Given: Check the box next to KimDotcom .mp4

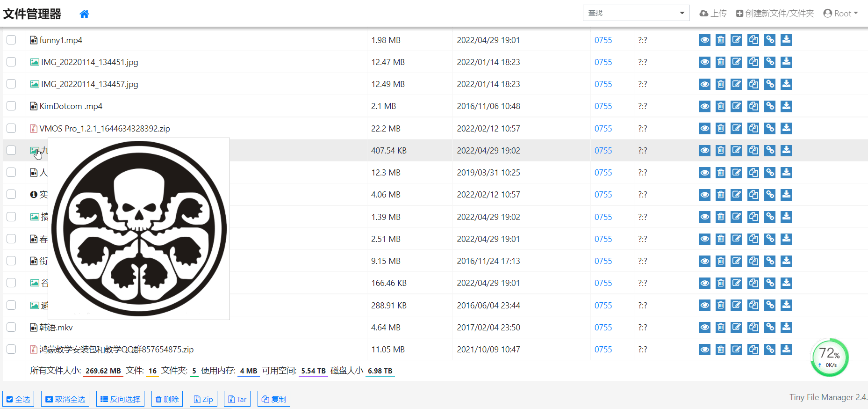Looking at the screenshot, I should (x=11, y=106).
